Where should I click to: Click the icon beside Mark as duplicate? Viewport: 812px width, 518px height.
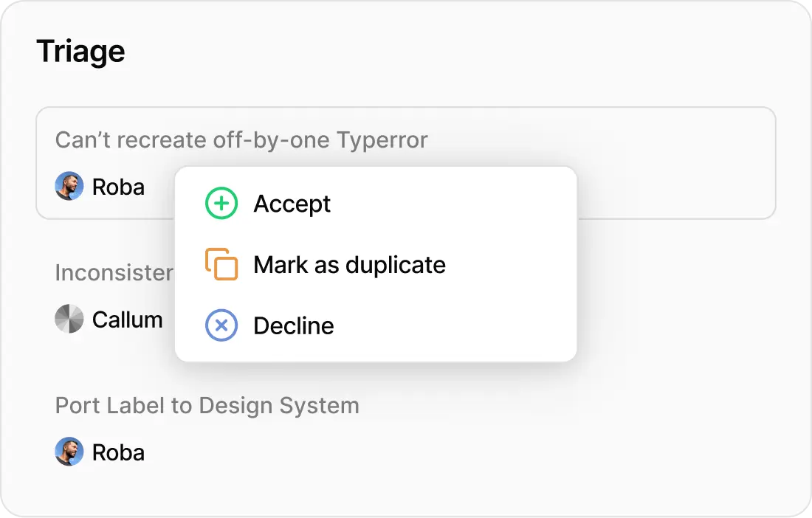point(220,264)
